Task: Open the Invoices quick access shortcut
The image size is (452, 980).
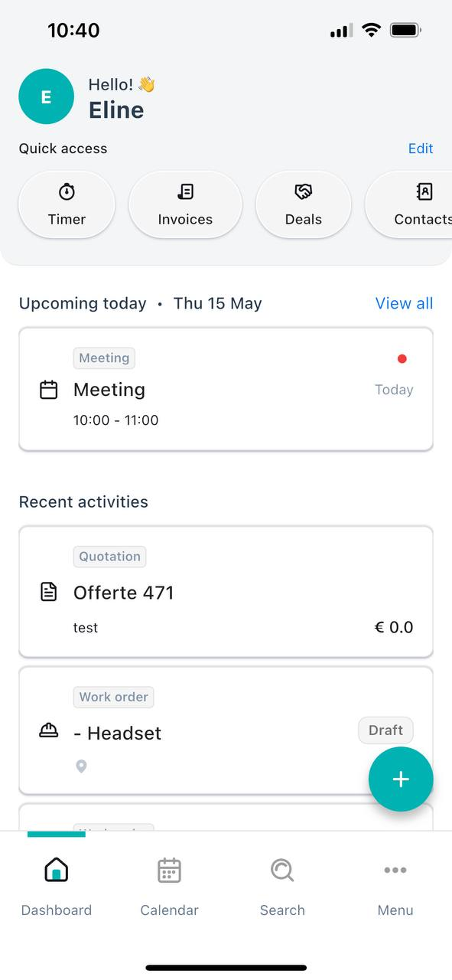Action: (x=185, y=204)
